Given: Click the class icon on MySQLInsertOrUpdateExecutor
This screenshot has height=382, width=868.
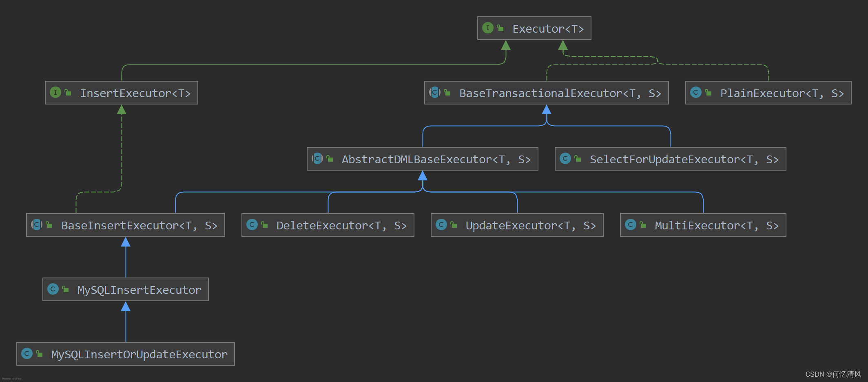Looking at the screenshot, I should pyautogui.click(x=27, y=353).
